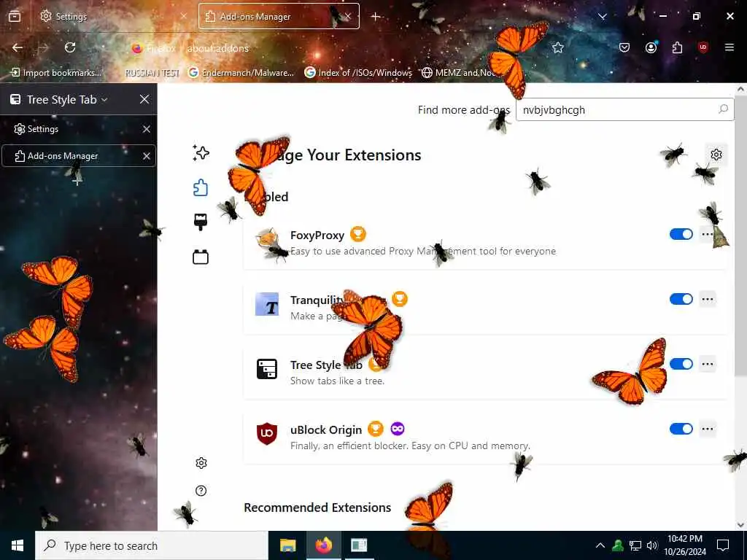Click the Type here to search box
Screen dimensions: 747x560
click(x=152, y=545)
